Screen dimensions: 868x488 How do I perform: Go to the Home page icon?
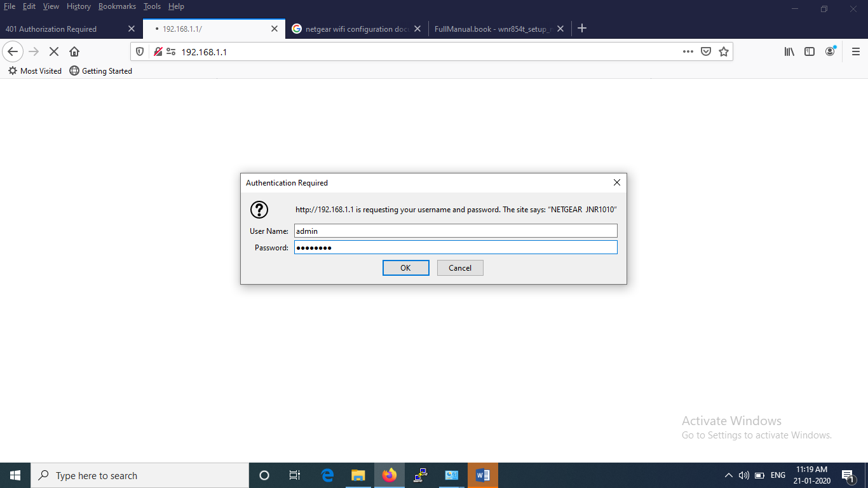coord(74,51)
